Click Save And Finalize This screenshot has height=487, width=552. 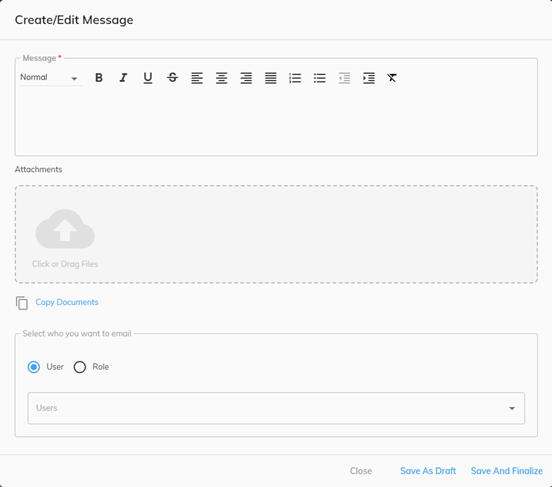coord(507,471)
